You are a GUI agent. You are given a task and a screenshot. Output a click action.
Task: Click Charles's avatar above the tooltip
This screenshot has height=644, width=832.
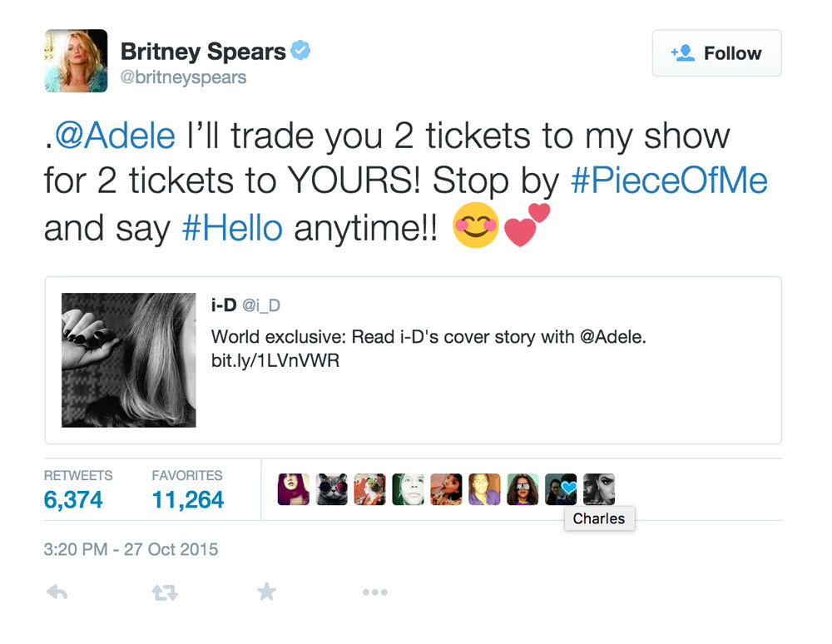tap(599, 489)
